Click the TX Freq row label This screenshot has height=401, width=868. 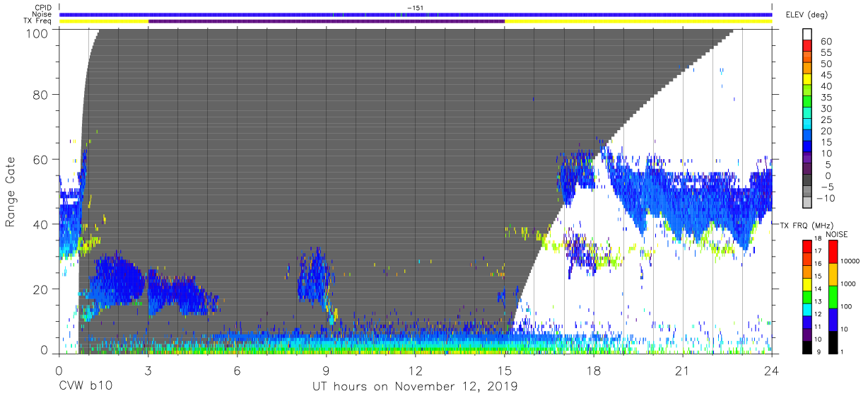point(37,21)
